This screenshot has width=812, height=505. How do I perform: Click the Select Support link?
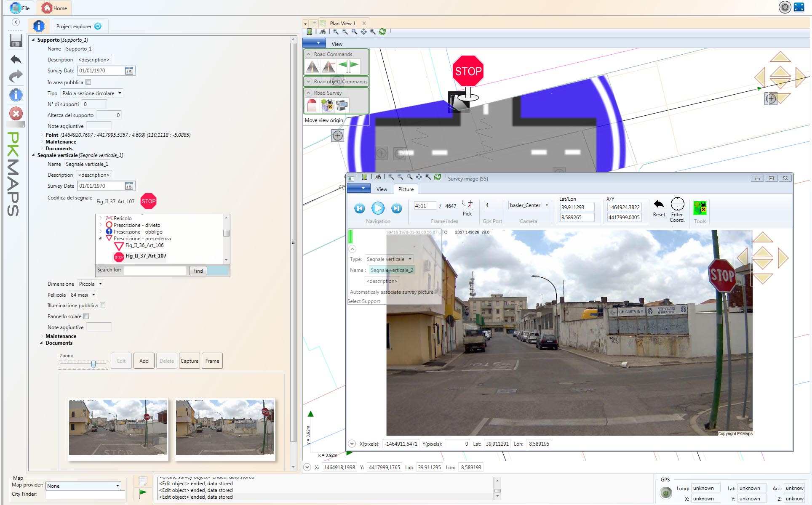pyautogui.click(x=364, y=301)
